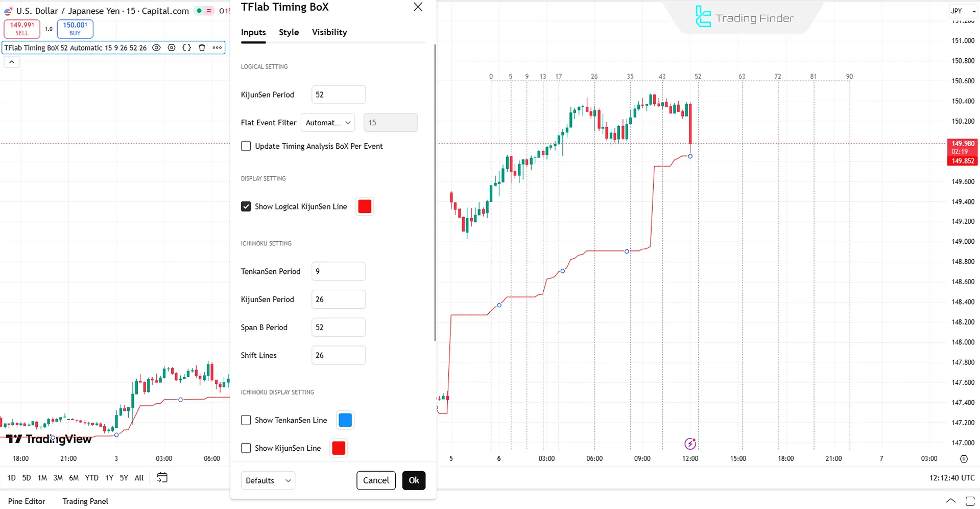Screen dimensions: 980x509
Task: Enter fullscreen mode with the bottom-right icon
Action: point(969,501)
